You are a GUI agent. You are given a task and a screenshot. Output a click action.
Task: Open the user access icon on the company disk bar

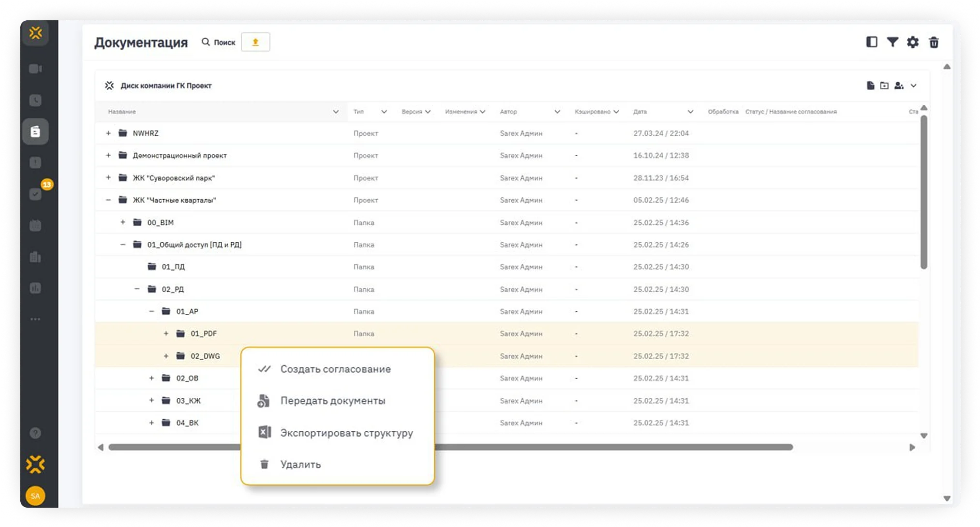pos(899,86)
